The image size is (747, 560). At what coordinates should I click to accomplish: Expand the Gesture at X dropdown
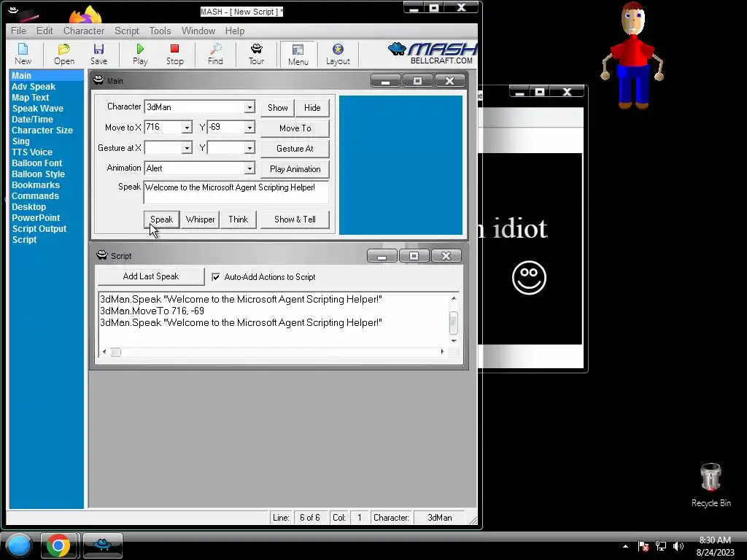tap(187, 148)
